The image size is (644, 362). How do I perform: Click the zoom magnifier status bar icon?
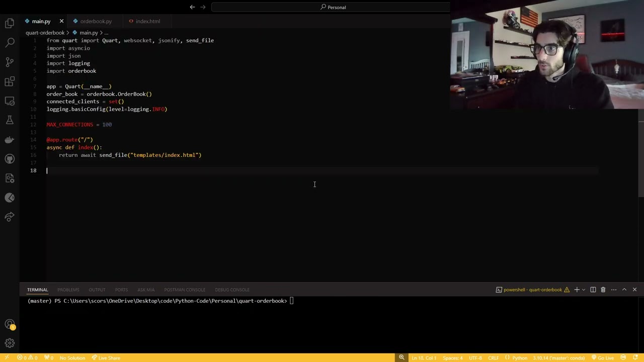401,358
